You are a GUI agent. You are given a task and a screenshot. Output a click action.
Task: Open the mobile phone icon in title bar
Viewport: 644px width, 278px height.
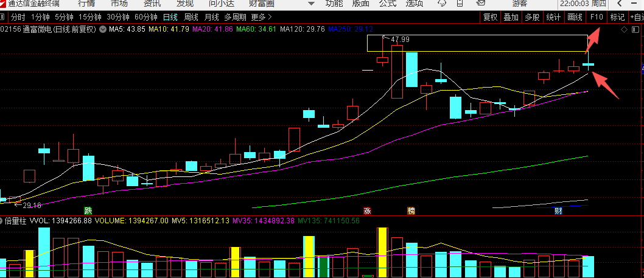point(461,3)
